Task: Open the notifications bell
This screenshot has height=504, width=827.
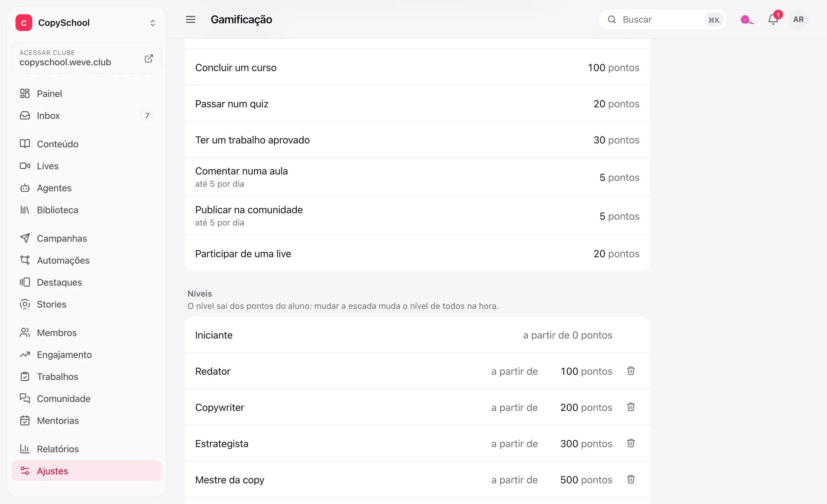Action: (773, 19)
